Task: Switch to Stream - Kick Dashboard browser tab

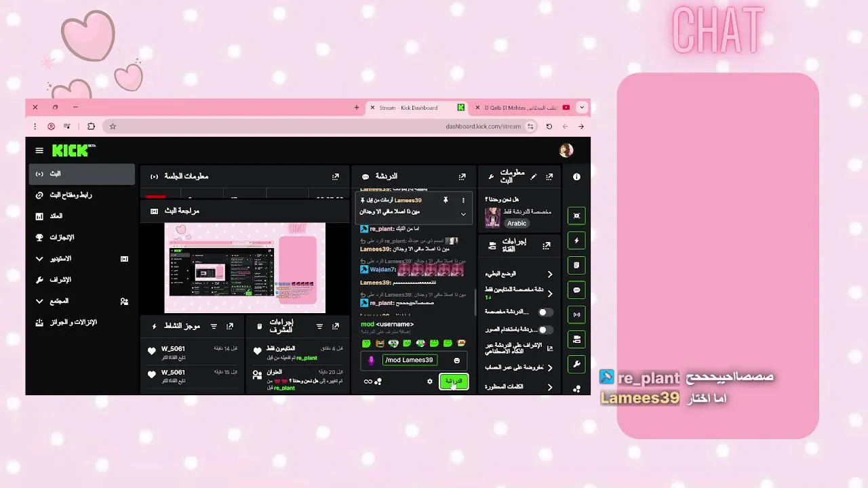Action: 417,108
